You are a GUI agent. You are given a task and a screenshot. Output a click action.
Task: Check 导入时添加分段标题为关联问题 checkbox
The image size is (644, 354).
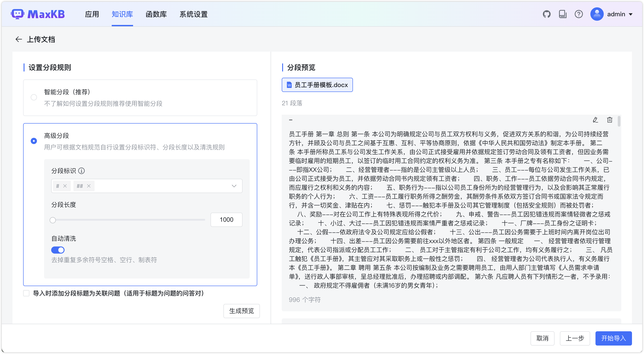pos(26,293)
